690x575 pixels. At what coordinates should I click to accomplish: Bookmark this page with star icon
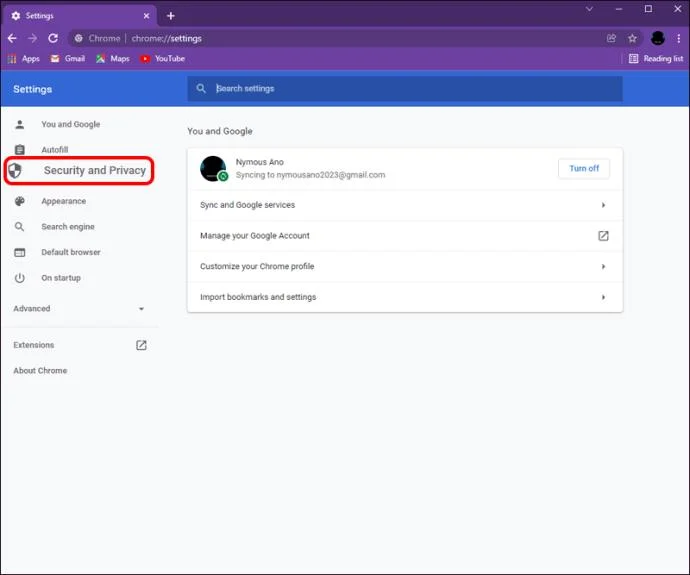632,38
